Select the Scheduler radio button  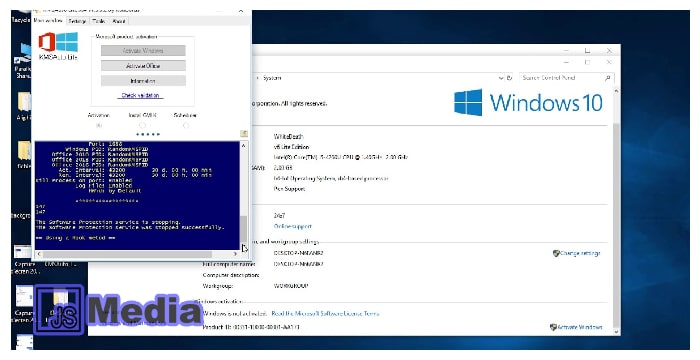click(x=186, y=126)
